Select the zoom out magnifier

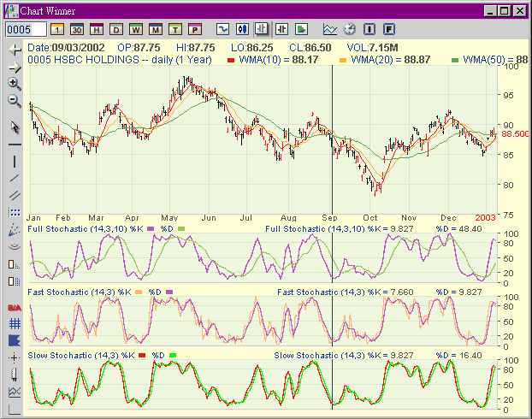pyautogui.click(x=15, y=101)
